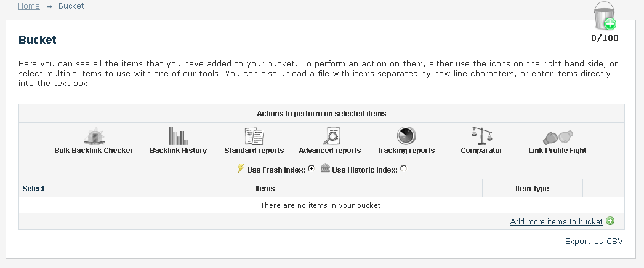Screen dimensions: 644x268
Task: Open the Comparator scales icon
Action: pos(481,136)
